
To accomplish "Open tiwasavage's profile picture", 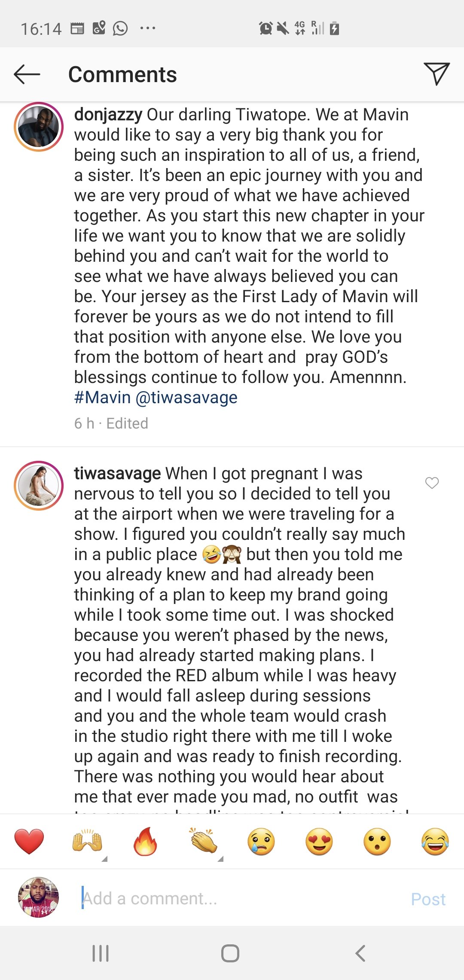I will (x=39, y=486).
